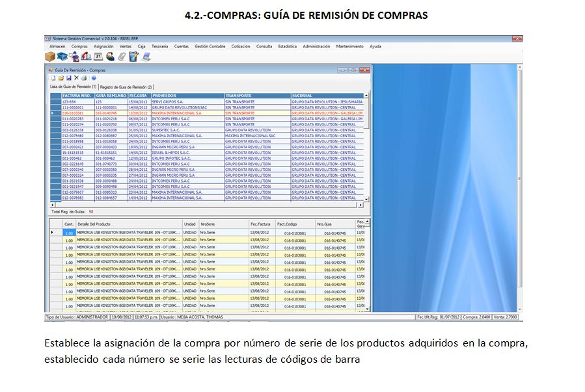Click the Print icon in Guía toolbar
585x392 pixels.
pos(85,78)
